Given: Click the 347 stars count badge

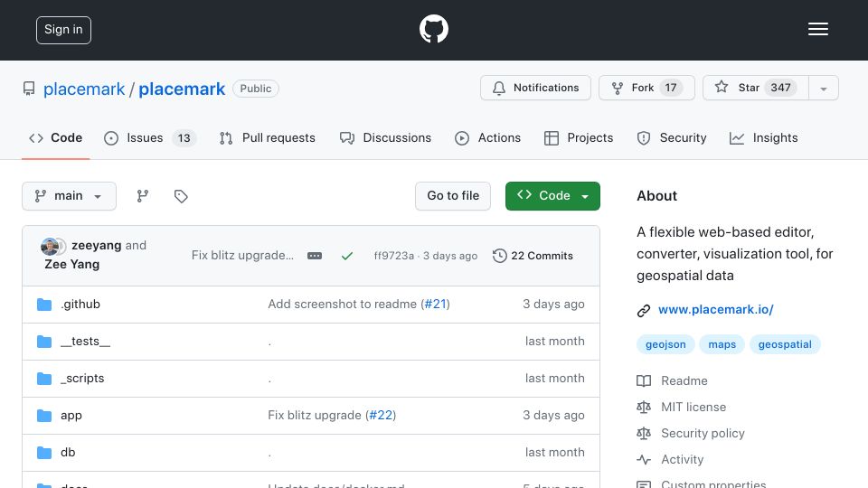Looking at the screenshot, I should (780, 88).
